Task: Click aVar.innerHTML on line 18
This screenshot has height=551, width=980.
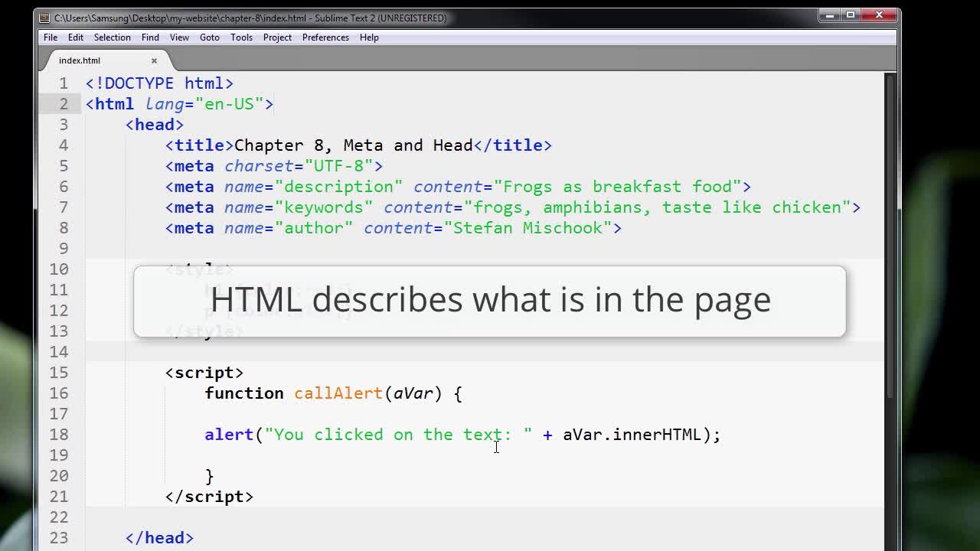Action: click(x=632, y=435)
